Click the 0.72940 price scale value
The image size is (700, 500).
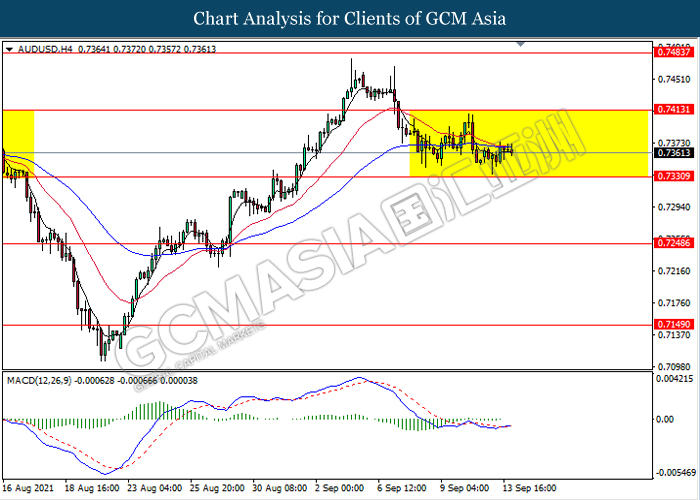tap(674, 207)
